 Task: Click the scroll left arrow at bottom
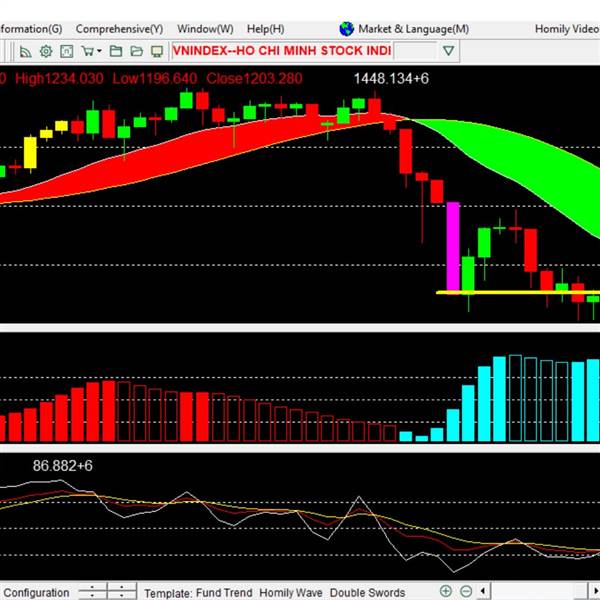click(x=483, y=592)
